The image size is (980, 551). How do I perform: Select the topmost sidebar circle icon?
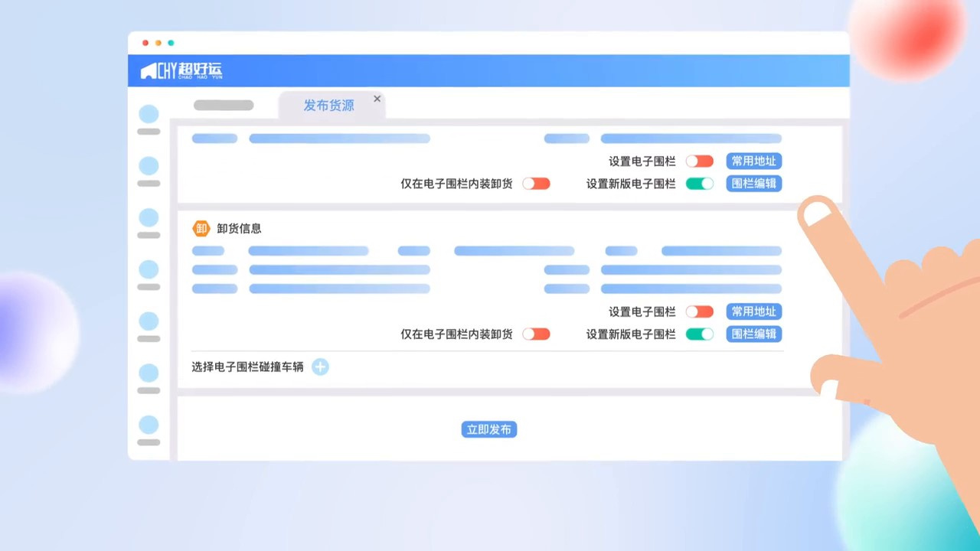pyautogui.click(x=149, y=114)
